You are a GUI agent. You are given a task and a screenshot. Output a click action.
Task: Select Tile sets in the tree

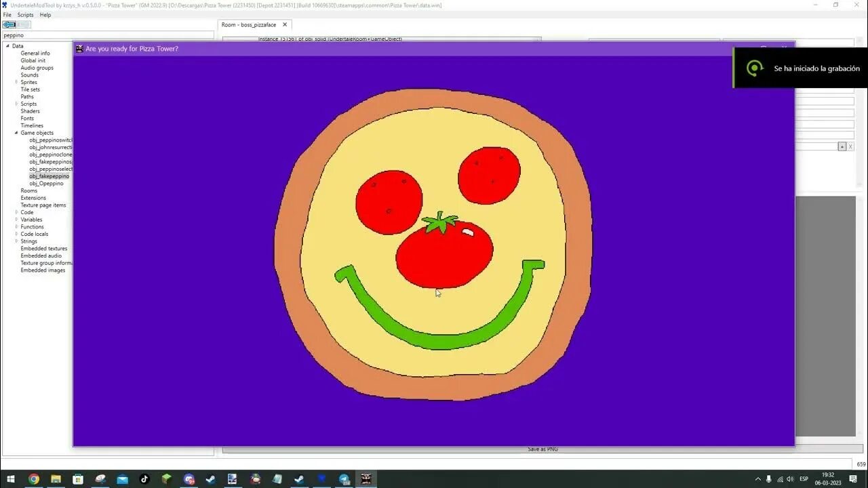point(30,89)
